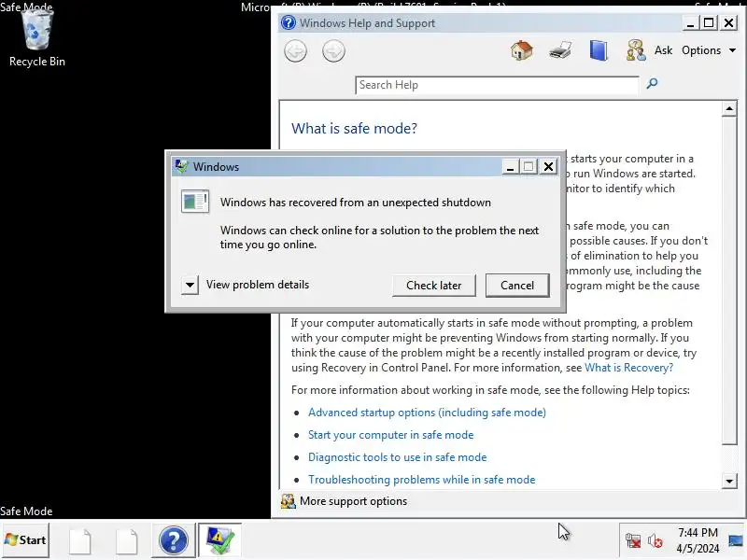Switch to problem report taskbar button

(x=219, y=540)
